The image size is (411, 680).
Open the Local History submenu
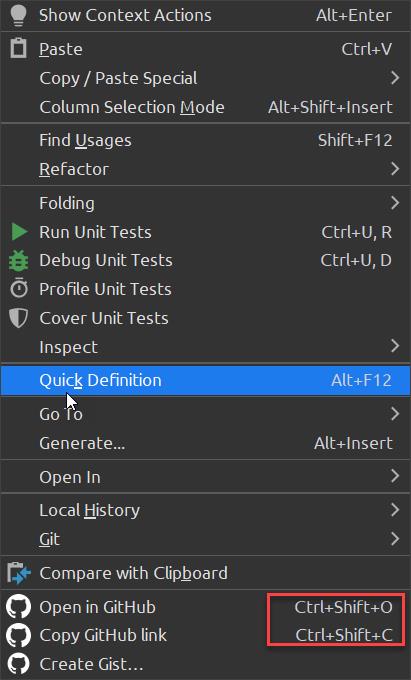[x=206, y=510]
